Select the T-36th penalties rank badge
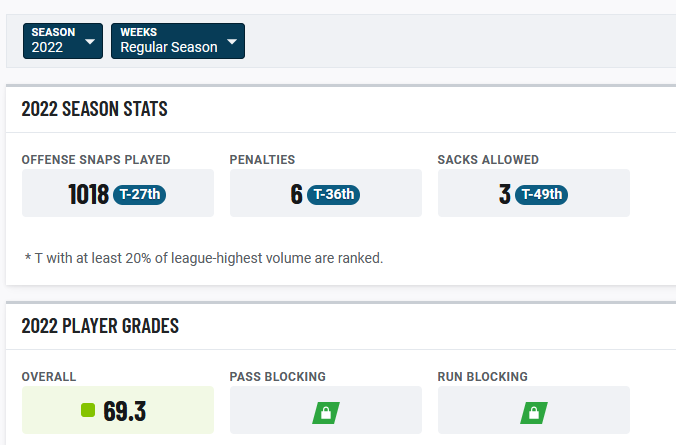Image resolution: width=676 pixels, height=445 pixels. click(x=335, y=194)
